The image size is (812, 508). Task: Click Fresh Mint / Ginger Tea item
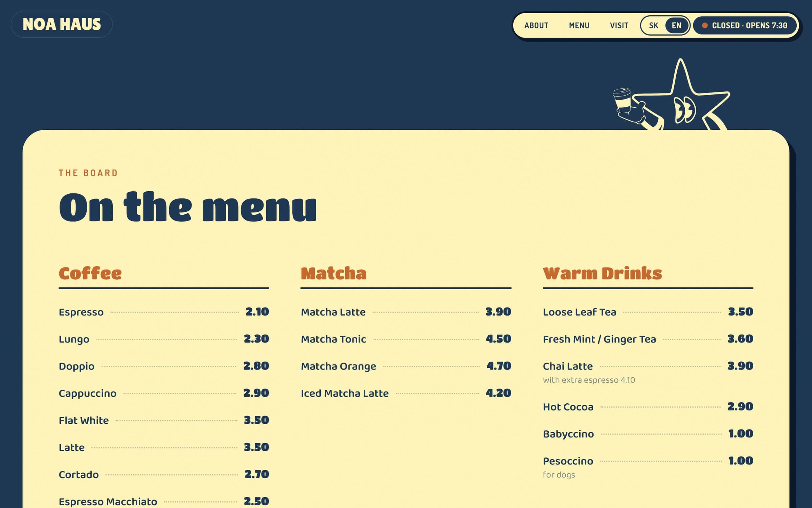click(x=648, y=339)
